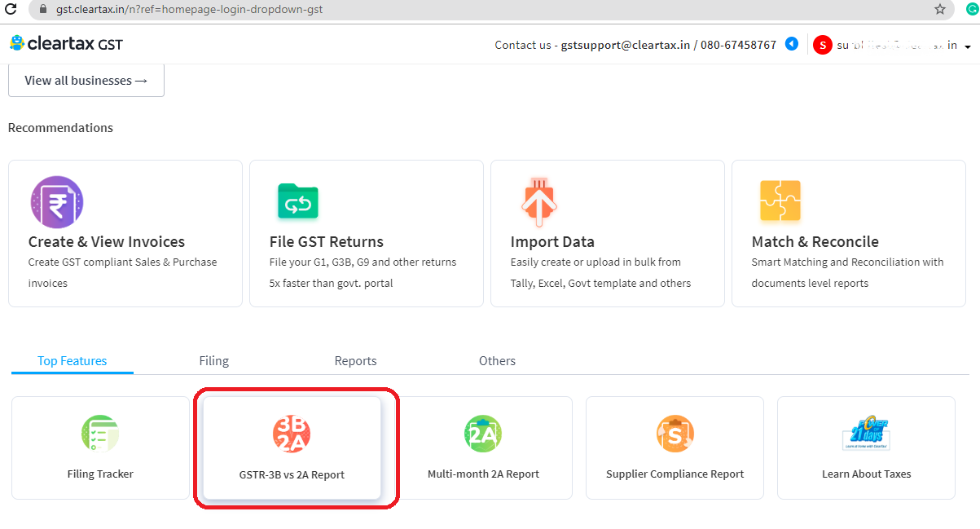The image size is (980, 529).
Task: Open the Create & View Invoices icon
Action: [57, 202]
